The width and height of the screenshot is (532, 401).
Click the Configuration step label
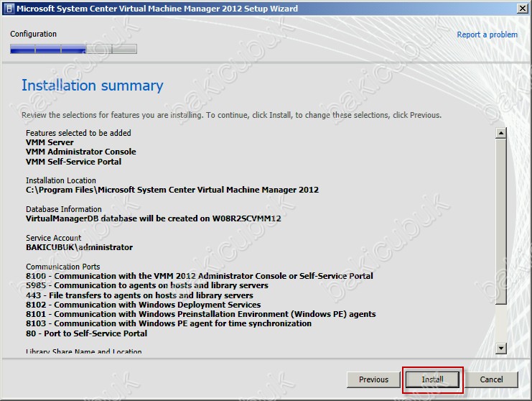tap(33, 34)
